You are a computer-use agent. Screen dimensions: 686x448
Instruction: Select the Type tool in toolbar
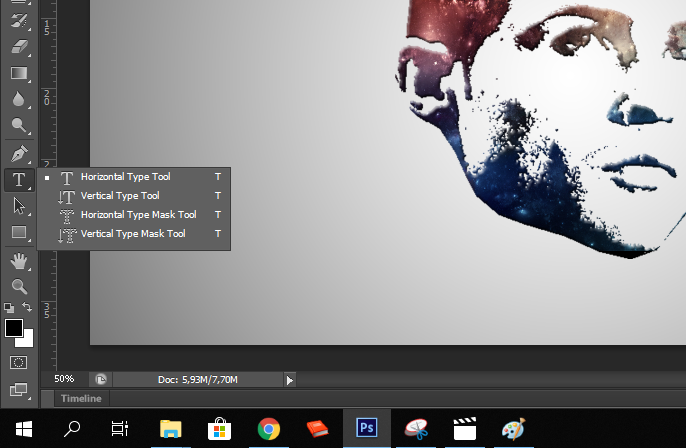pos(19,180)
